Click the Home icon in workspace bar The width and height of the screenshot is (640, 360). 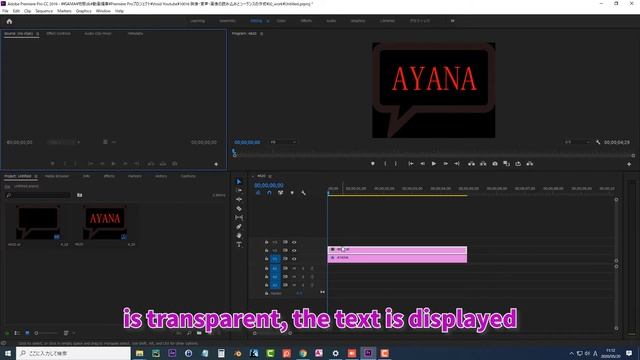[x=9, y=21]
